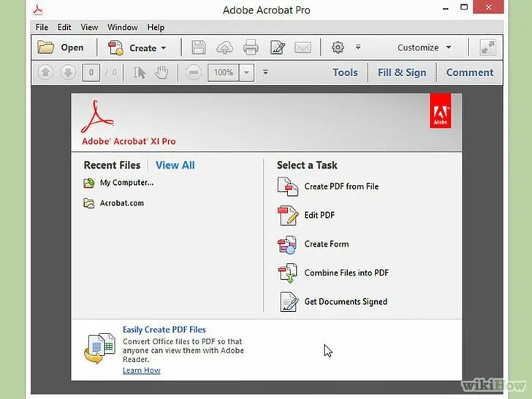This screenshot has height=399, width=532.
Task: Click the zoom out minus icon
Action: (194, 72)
